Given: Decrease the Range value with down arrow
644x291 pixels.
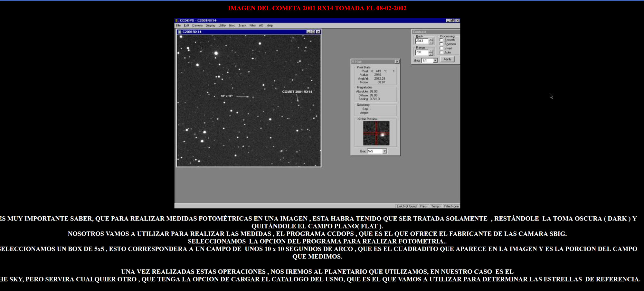Looking at the screenshot, I should pyautogui.click(x=431, y=54).
